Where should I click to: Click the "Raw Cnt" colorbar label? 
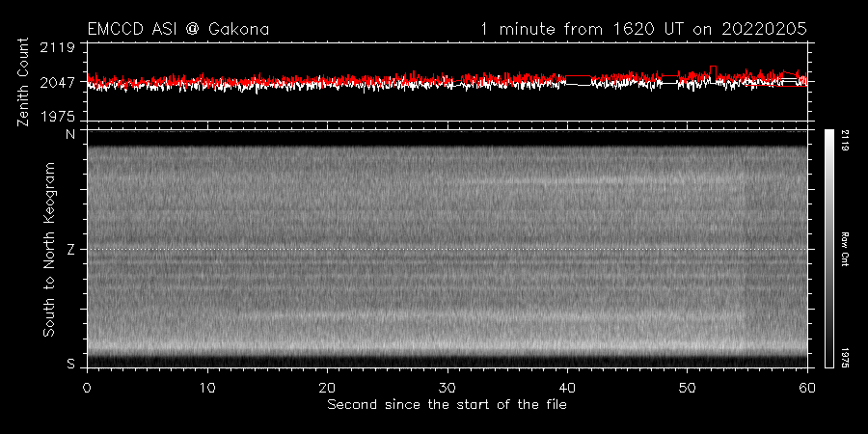[845, 249]
